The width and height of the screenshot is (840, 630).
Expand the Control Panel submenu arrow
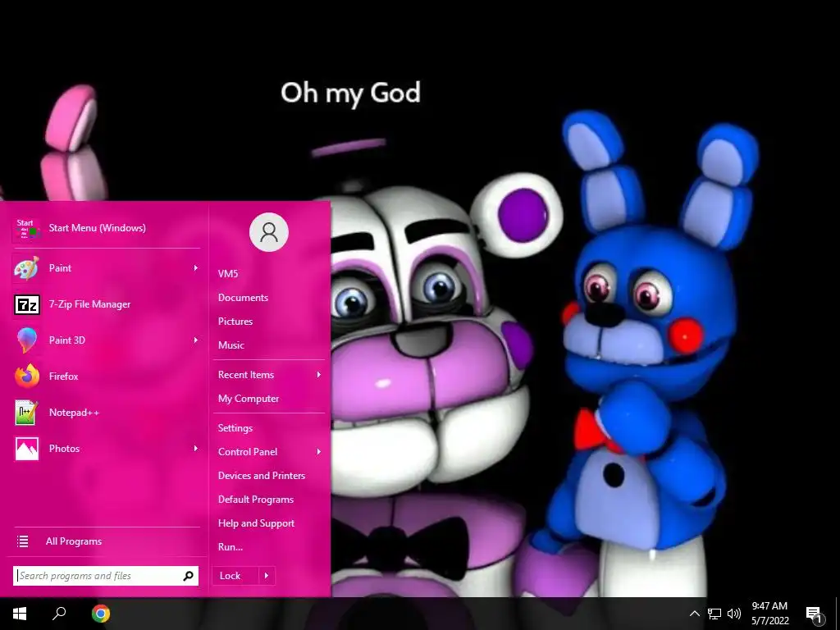coord(319,452)
